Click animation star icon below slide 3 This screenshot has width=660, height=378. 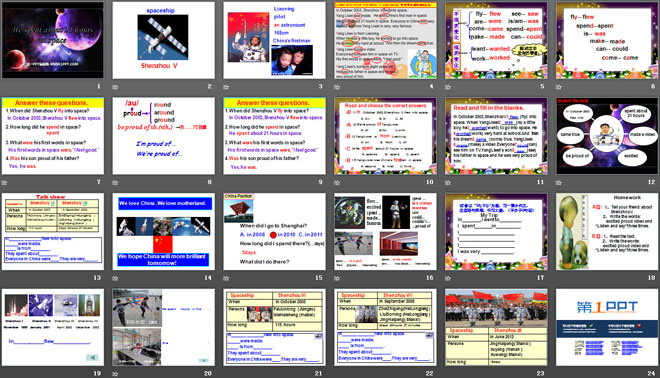click(x=226, y=87)
